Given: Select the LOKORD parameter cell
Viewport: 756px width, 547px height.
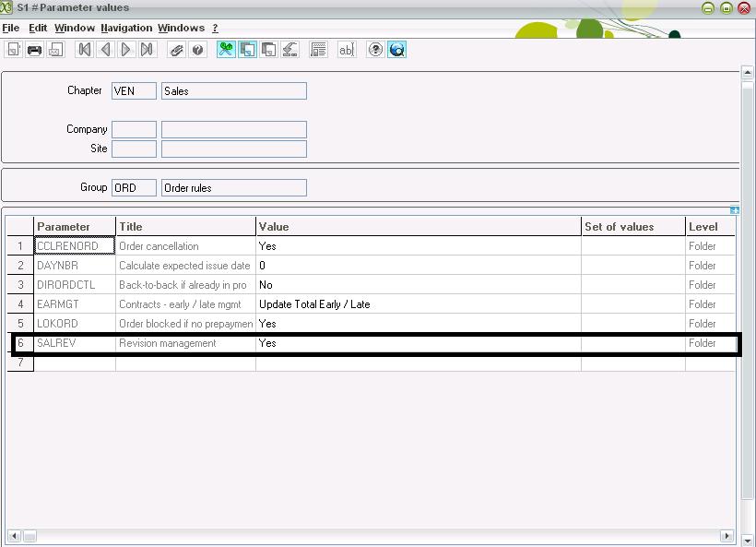Looking at the screenshot, I should [x=75, y=324].
